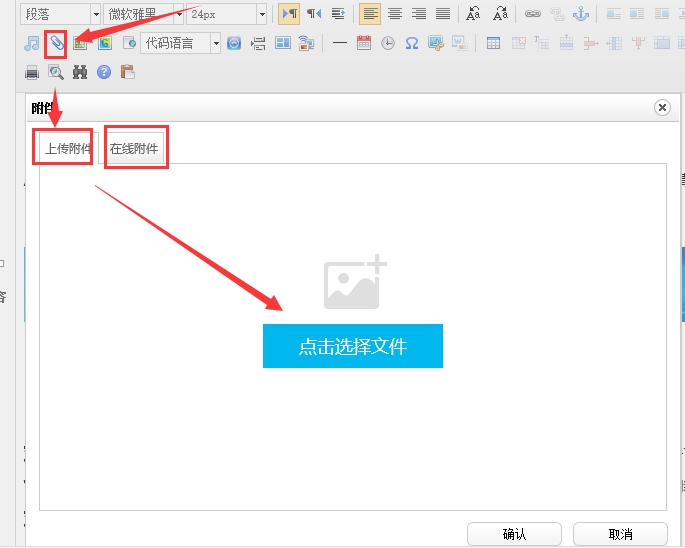Open help with the question mark icon

pos(104,73)
